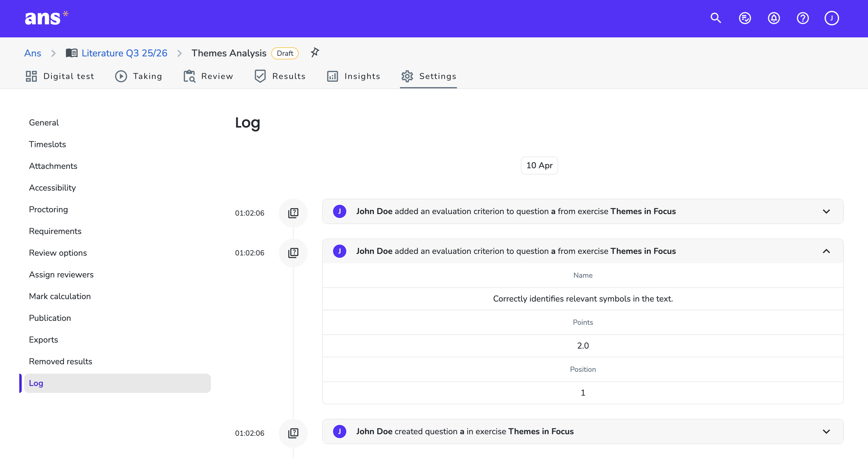Click the ans logo
This screenshot has width=868, height=468.
tap(46, 18)
